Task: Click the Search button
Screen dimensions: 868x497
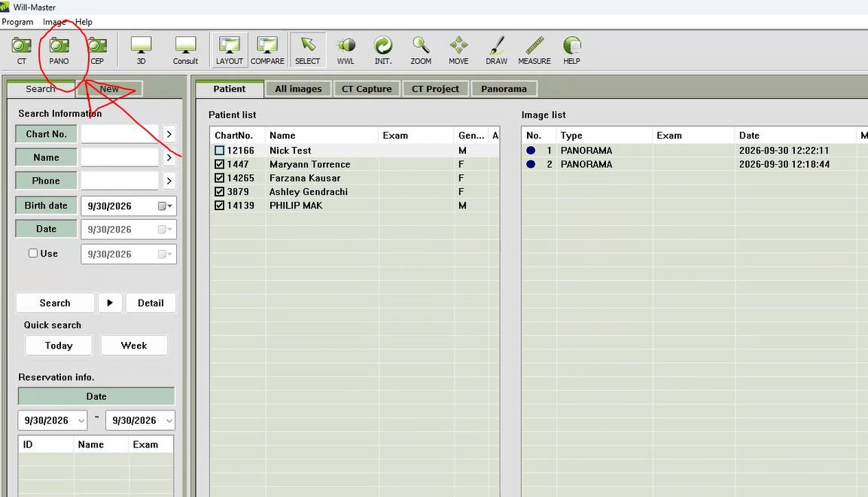Action: click(x=55, y=303)
